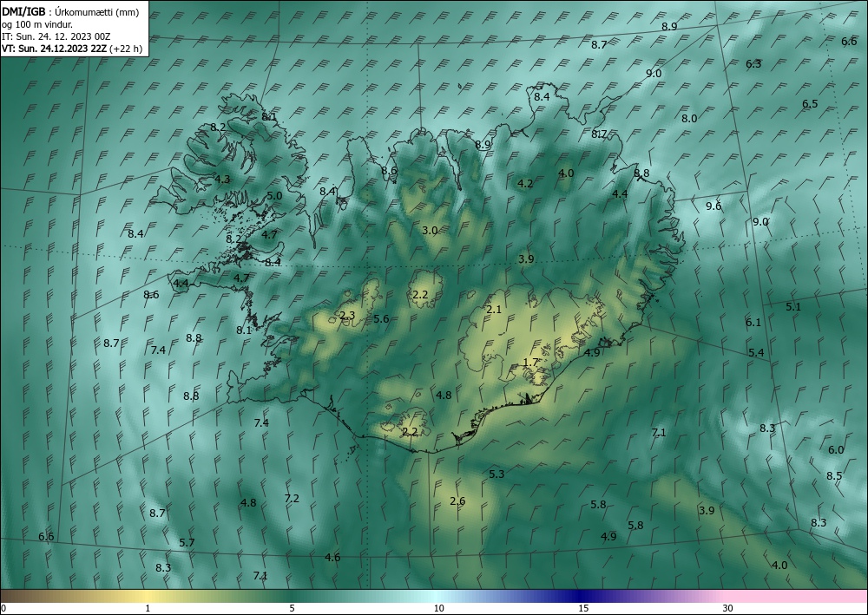Select the 5.7 value label

[x=187, y=542]
